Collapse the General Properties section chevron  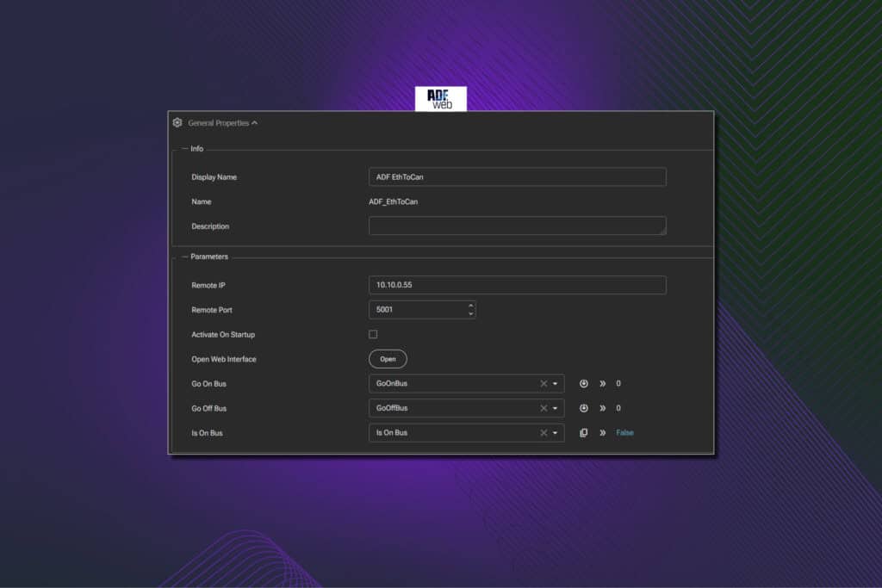coord(254,122)
